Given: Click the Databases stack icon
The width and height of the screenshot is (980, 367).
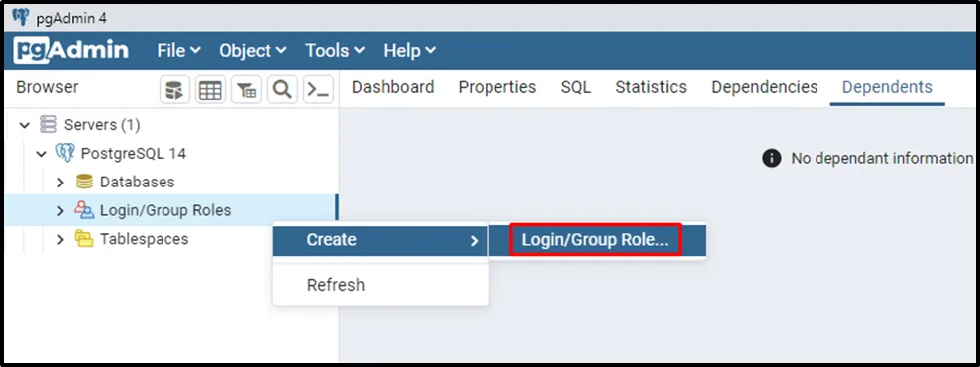Looking at the screenshot, I should click(x=84, y=182).
